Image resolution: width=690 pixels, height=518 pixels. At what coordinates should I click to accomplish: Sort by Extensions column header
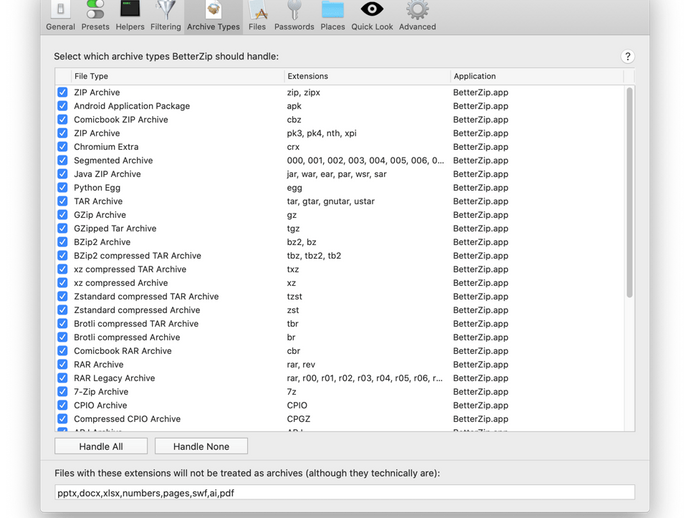point(367,76)
